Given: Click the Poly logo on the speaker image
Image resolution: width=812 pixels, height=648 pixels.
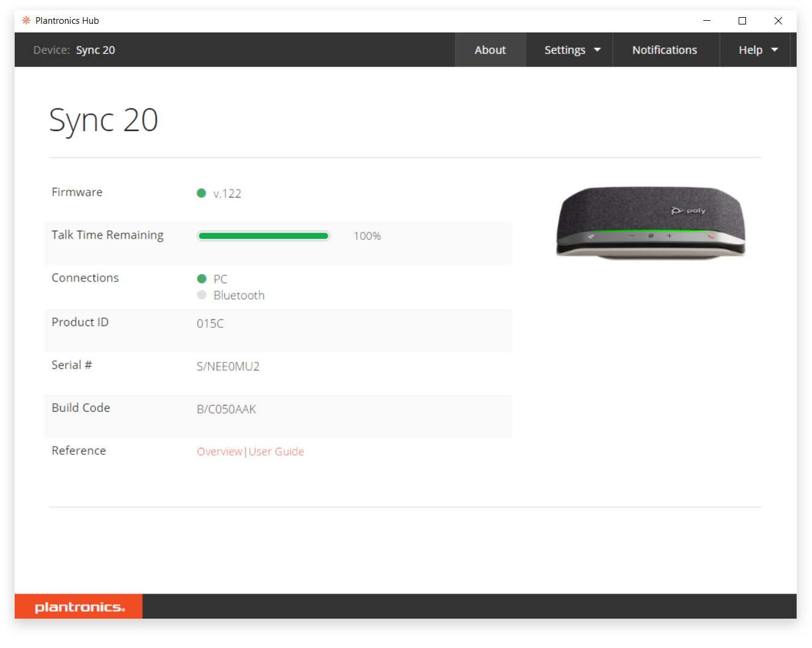Looking at the screenshot, I should coord(688,210).
